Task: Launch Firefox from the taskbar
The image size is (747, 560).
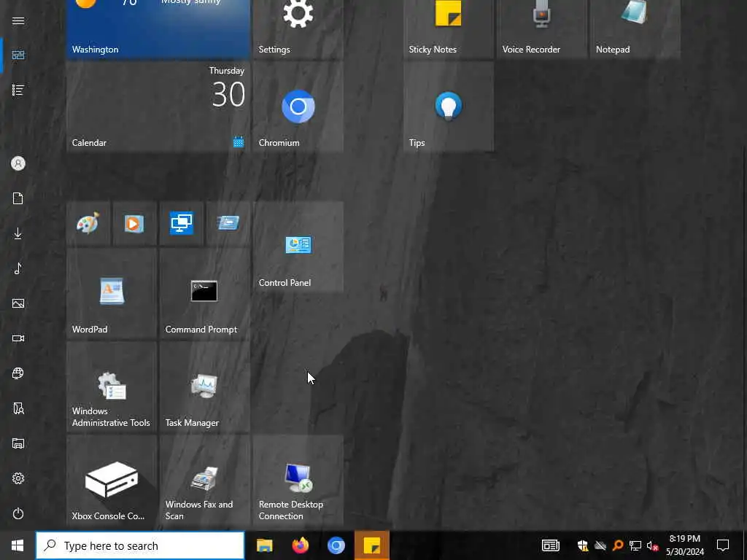Action: pyautogui.click(x=300, y=545)
